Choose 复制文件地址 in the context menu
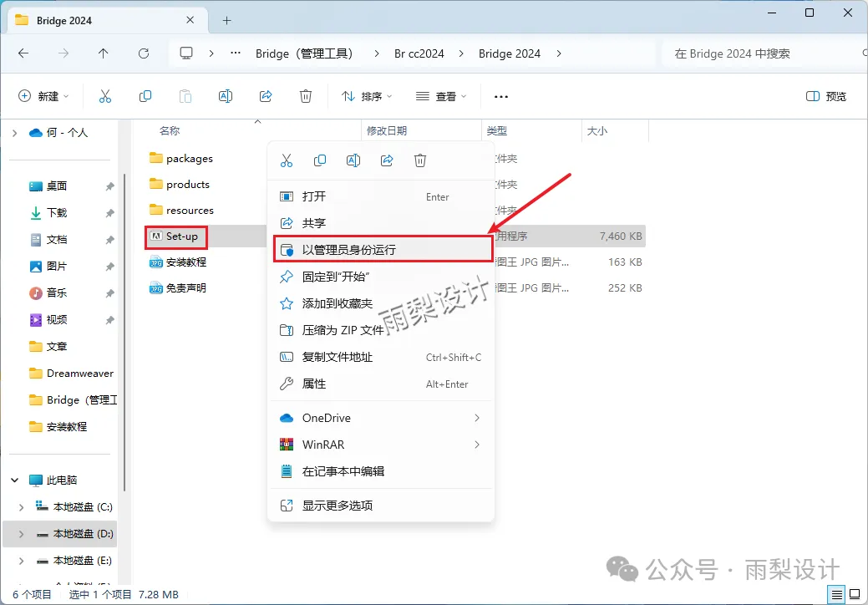 click(x=381, y=357)
